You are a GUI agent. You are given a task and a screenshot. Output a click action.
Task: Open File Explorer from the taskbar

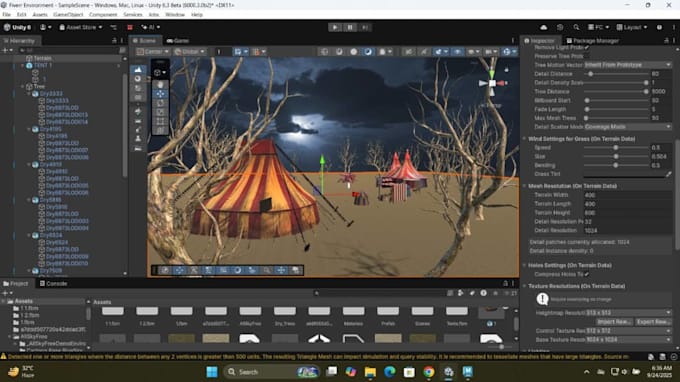pos(370,372)
